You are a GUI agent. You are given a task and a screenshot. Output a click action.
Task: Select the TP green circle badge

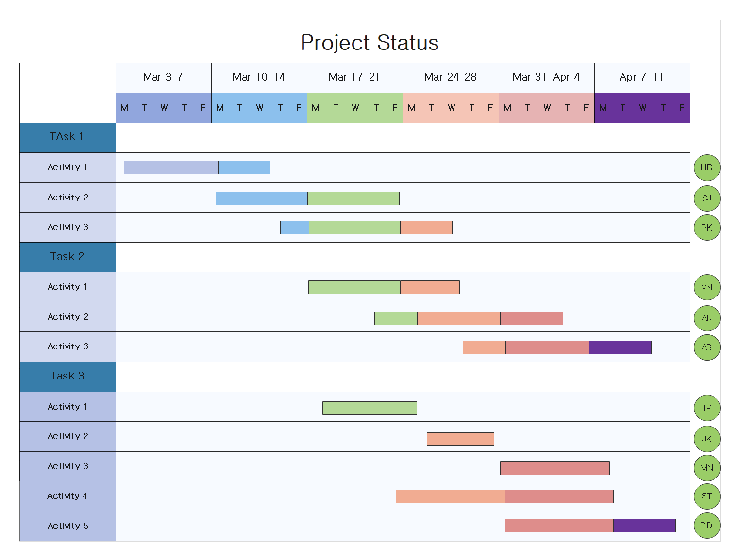tap(706, 408)
